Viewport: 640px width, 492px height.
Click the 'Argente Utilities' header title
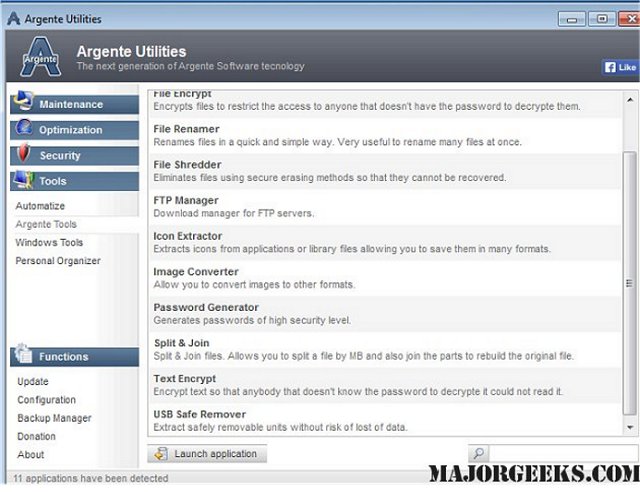point(131,51)
